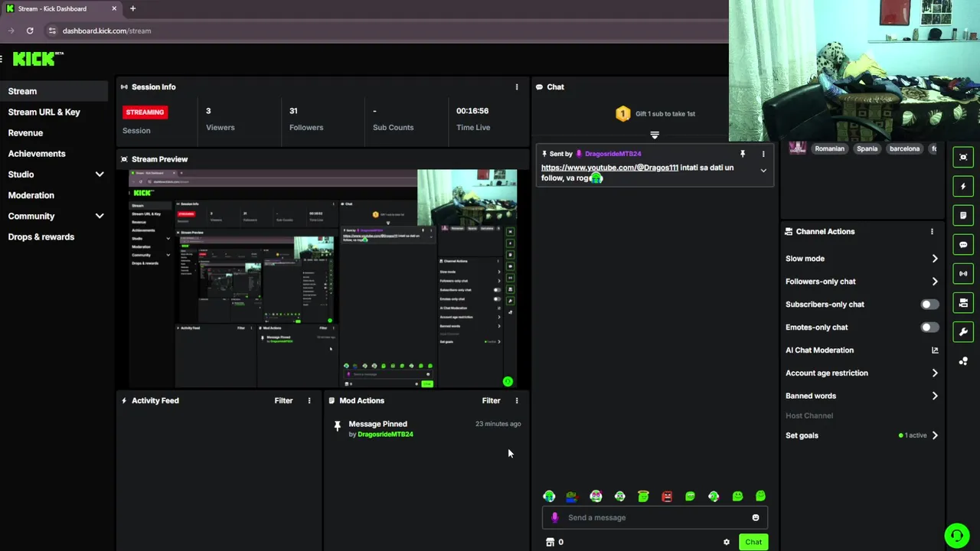Viewport: 980px width, 551px height.
Task: Click the lightning bolt activity widget icon
Action: click(x=963, y=186)
